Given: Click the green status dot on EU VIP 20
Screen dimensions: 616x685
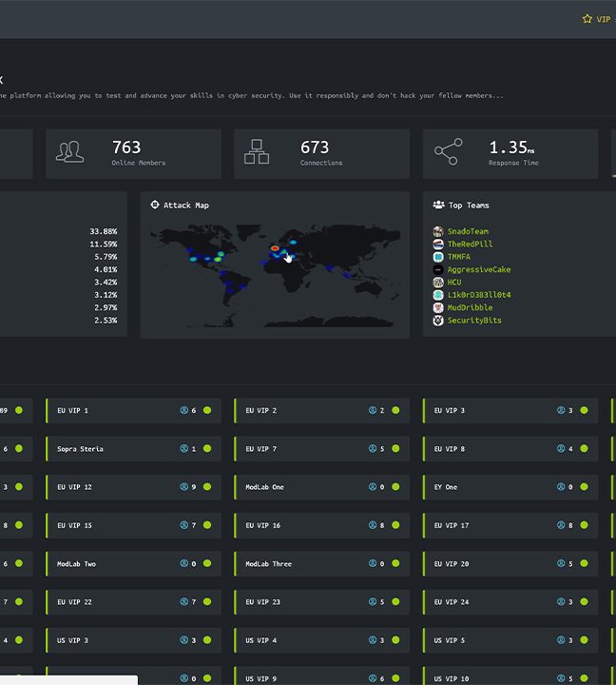Looking at the screenshot, I should (x=584, y=563).
